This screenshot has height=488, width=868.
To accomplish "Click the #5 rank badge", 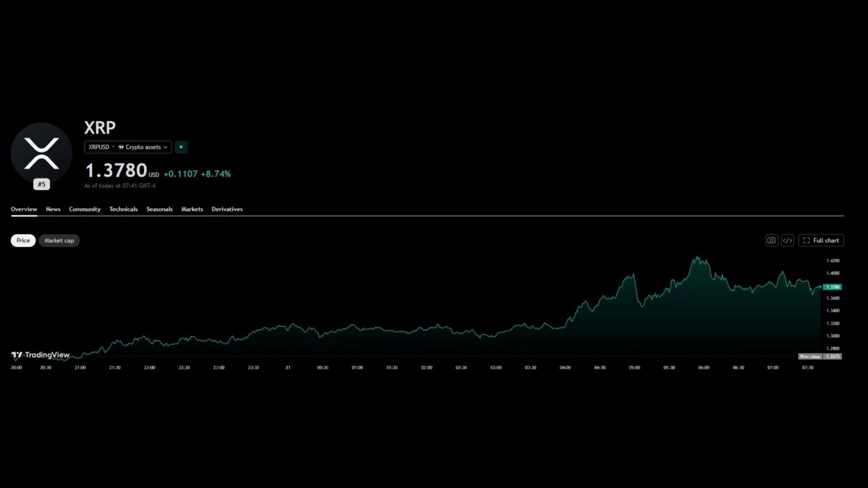I will (x=41, y=184).
